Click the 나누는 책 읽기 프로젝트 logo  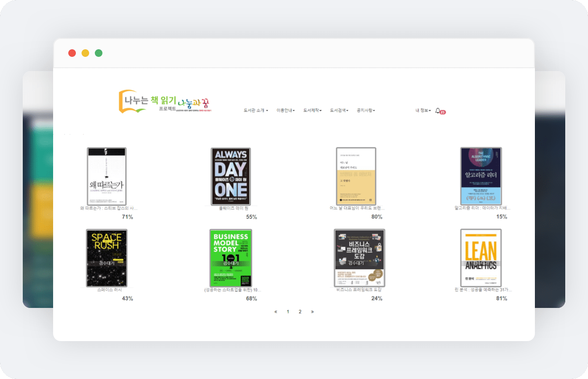164,101
